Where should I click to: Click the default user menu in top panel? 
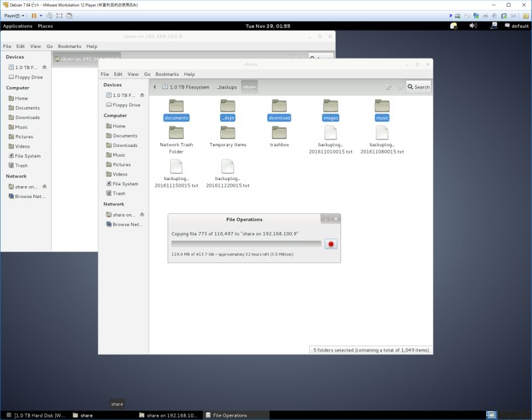click(x=517, y=26)
